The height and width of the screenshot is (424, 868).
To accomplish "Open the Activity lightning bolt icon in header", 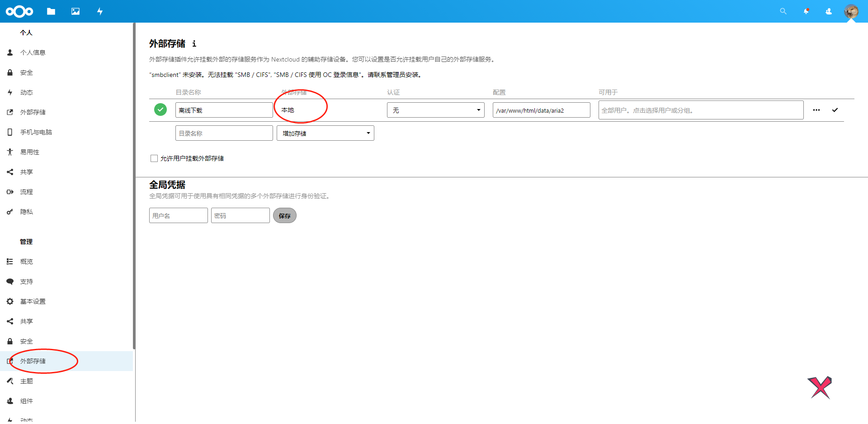I will [100, 11].
